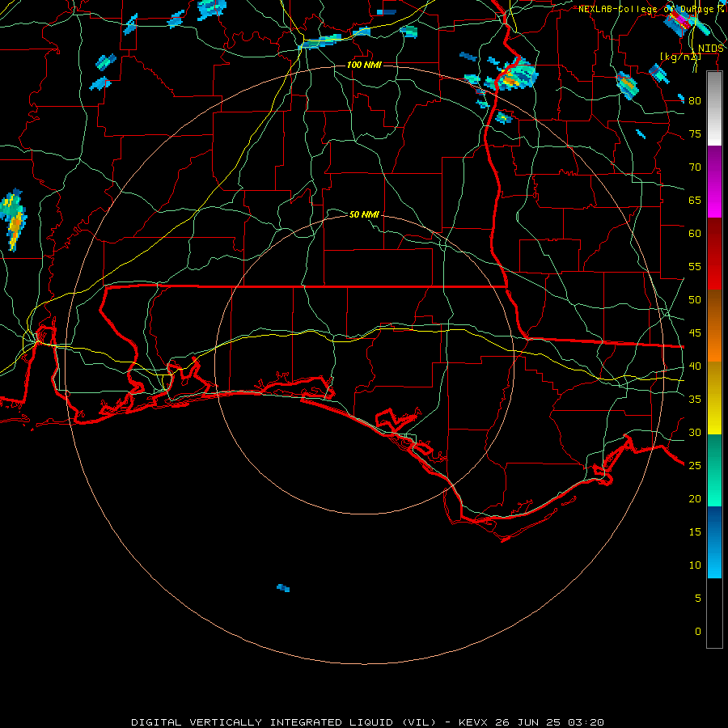
Task: Click the 75 value on the color scale
Action: (695, 133)
